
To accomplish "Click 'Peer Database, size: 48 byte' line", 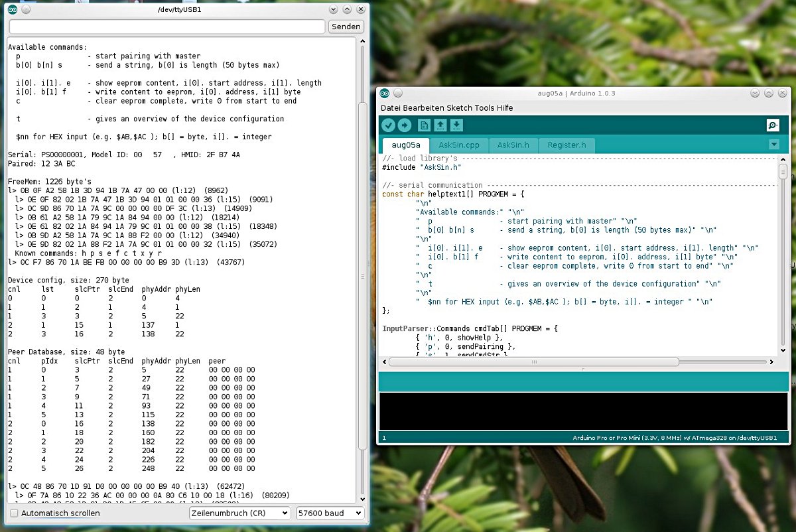I will pos(66,352).
